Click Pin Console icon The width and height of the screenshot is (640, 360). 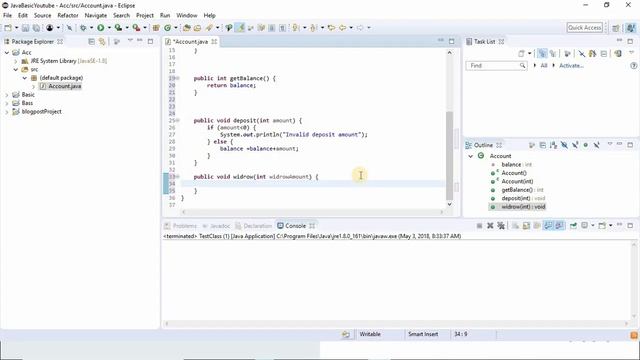[572, 226]
